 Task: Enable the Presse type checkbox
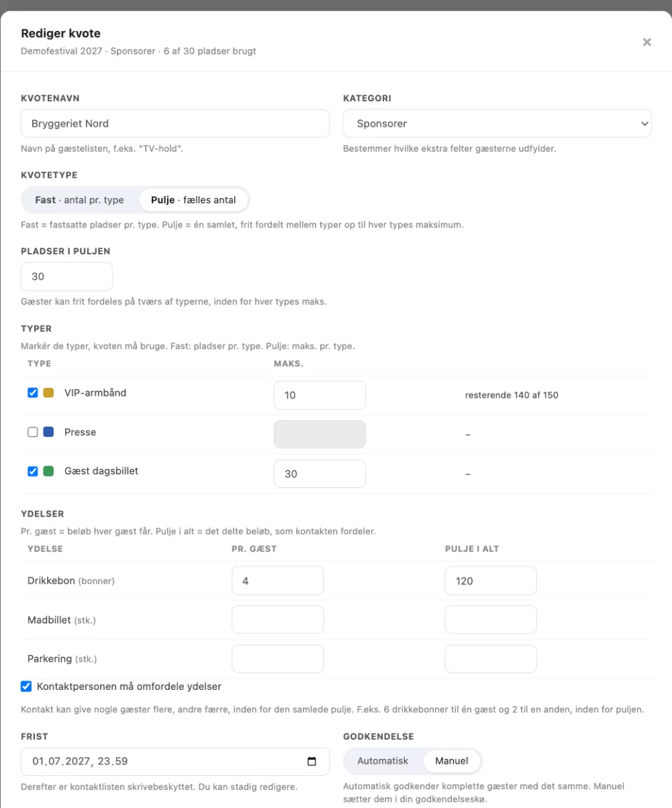(32, 432)
